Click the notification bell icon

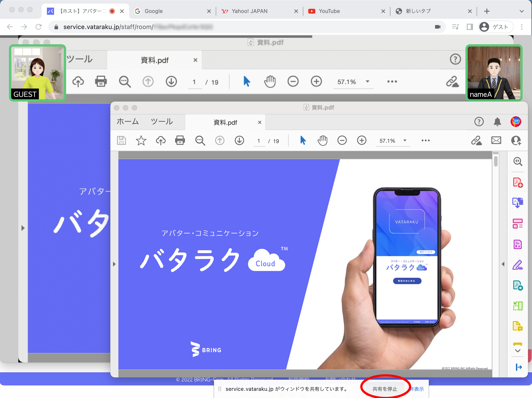[497, 122]
